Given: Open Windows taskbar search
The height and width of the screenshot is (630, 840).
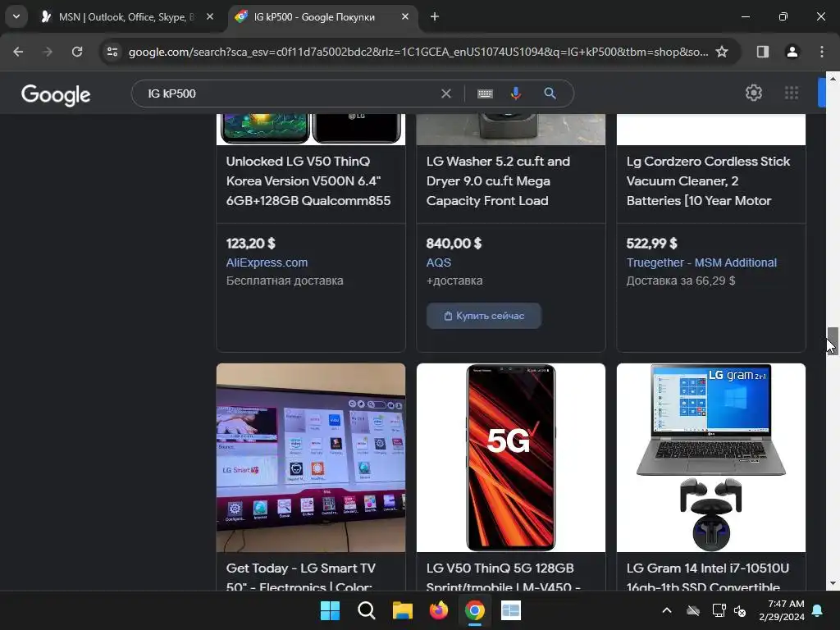Looking at the screenshot, I should coord(367,610).
